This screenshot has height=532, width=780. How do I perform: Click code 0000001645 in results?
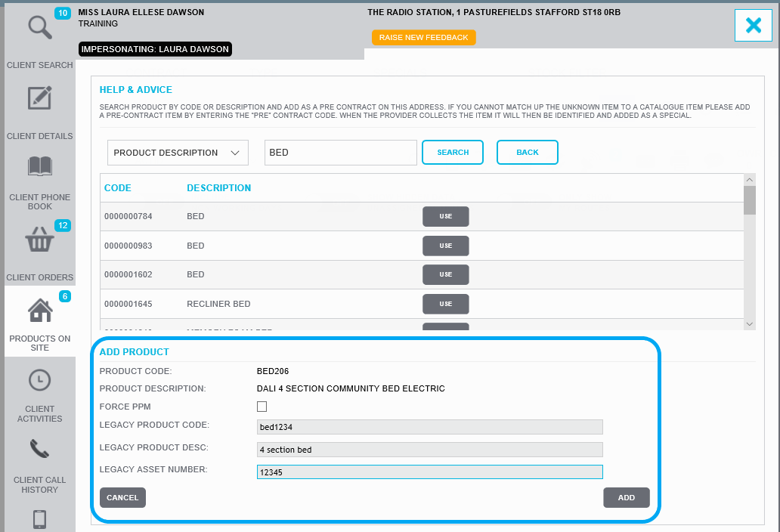[x=128, y=304]
